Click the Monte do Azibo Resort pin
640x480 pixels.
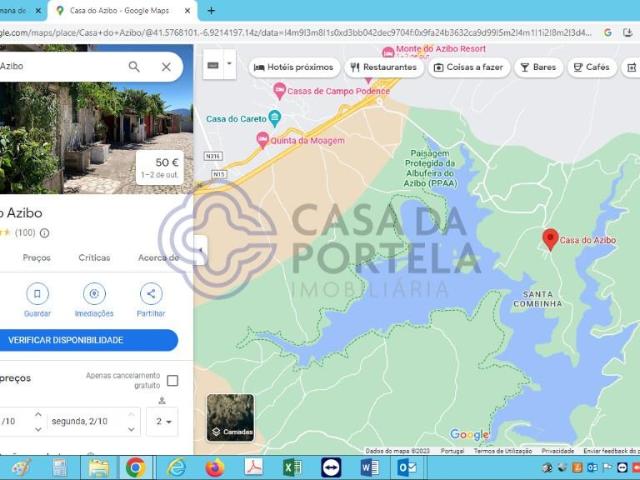click(388, 52)
